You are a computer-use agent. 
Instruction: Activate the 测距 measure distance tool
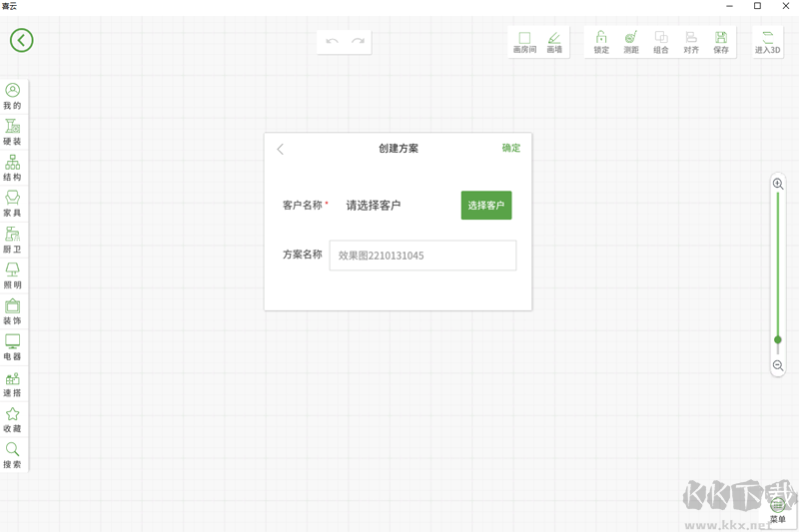coord(631,42)
